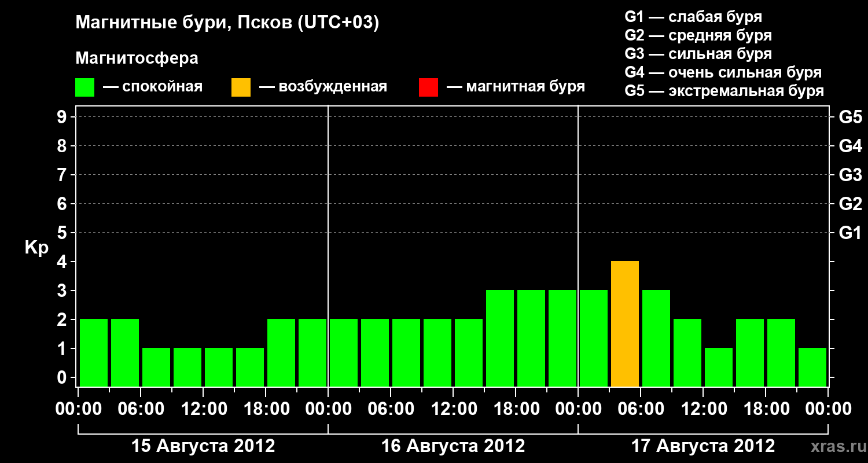Click 'G1 — слабая буря' description
Image resolution: width=868 pixels, height=463 pixels.
pyautogui.click(x=693, y=17)
